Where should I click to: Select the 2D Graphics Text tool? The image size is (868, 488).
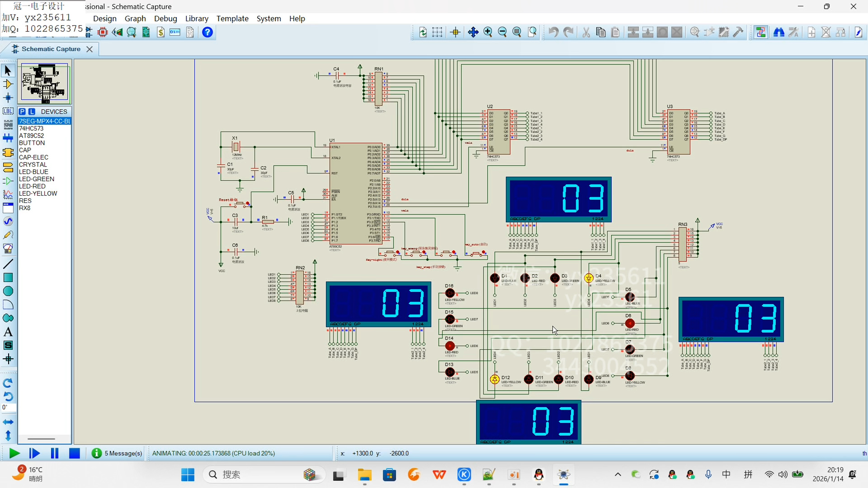click(8, 332)
